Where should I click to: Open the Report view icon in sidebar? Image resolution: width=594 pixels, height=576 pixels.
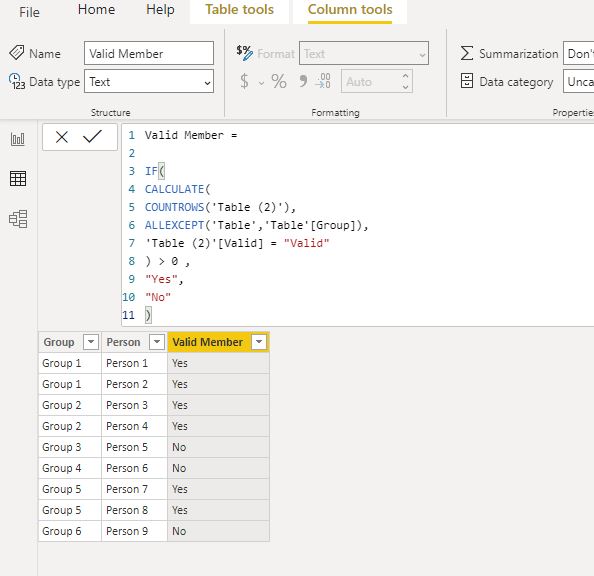click(18, 139)
